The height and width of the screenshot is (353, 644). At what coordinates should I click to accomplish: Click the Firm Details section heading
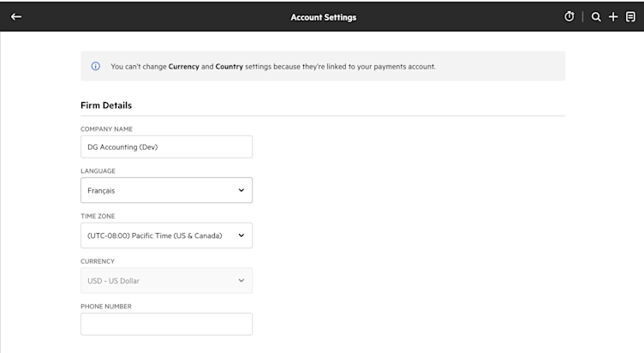106,105
